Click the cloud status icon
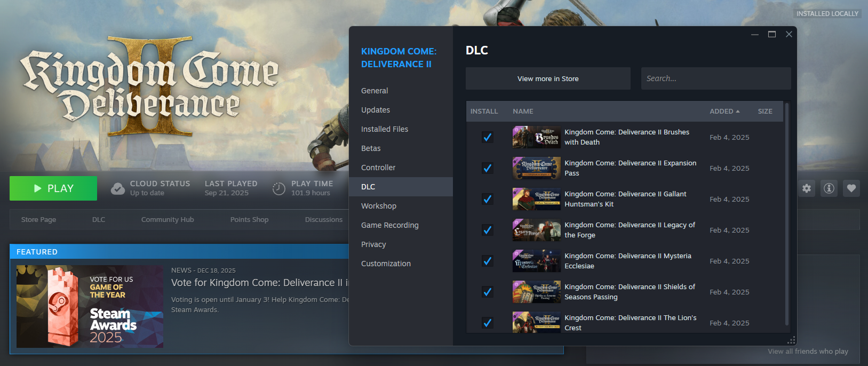 click(x=118, y=188)
